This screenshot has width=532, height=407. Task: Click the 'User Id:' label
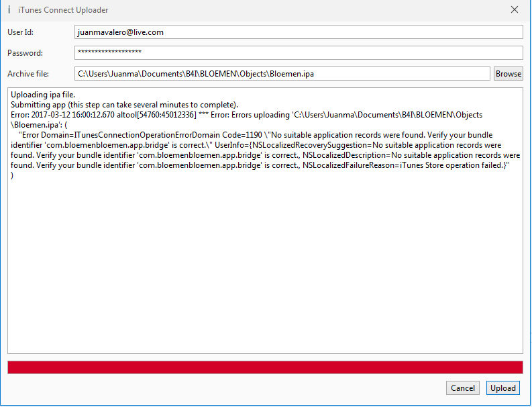click(x=20, y=32)
